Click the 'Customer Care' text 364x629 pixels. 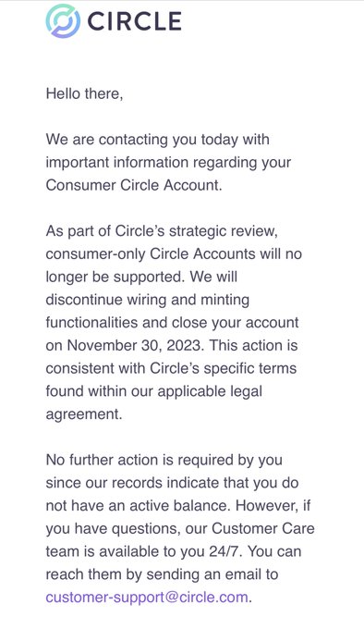click(x=263, y=528)
